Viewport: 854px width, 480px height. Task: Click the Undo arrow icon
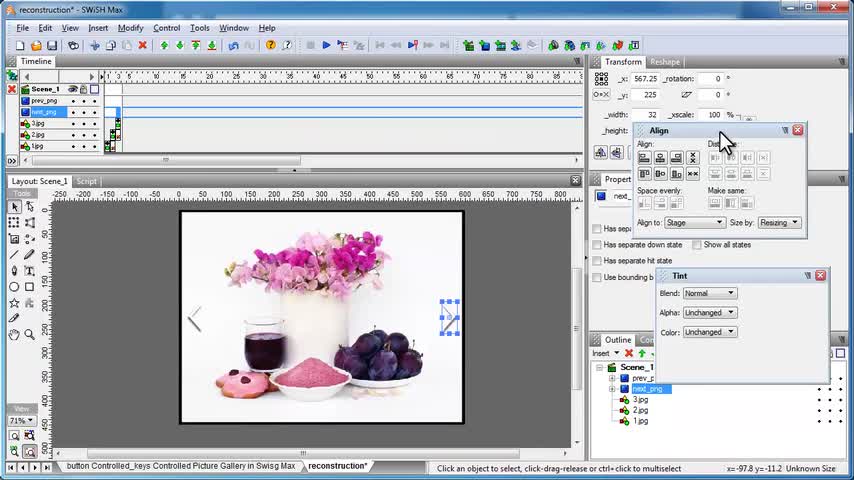233,45
